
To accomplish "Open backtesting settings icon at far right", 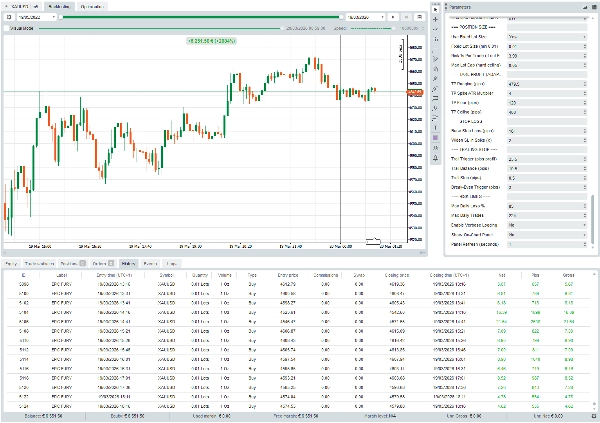I will click(421, 17).
